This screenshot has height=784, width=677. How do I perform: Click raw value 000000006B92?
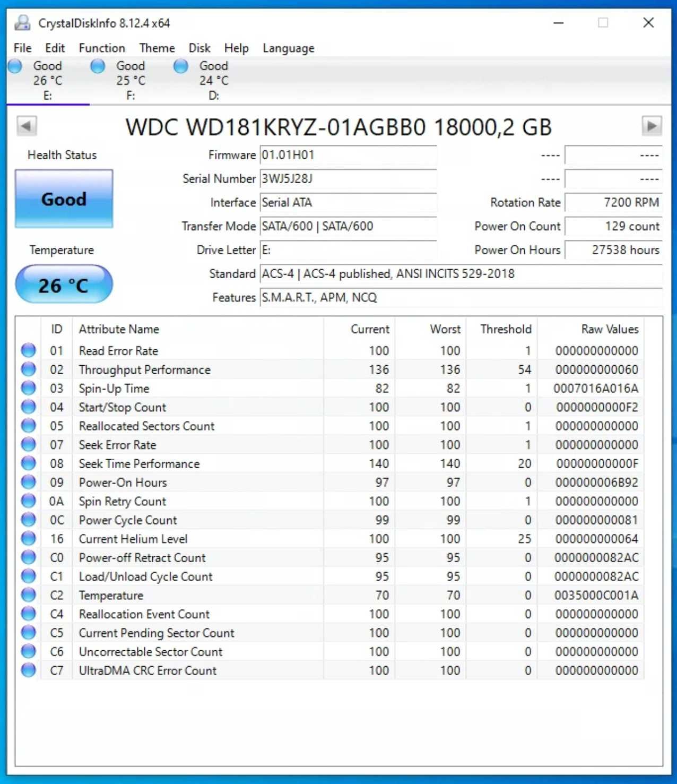pyautogui.click(x=597, y=483)
